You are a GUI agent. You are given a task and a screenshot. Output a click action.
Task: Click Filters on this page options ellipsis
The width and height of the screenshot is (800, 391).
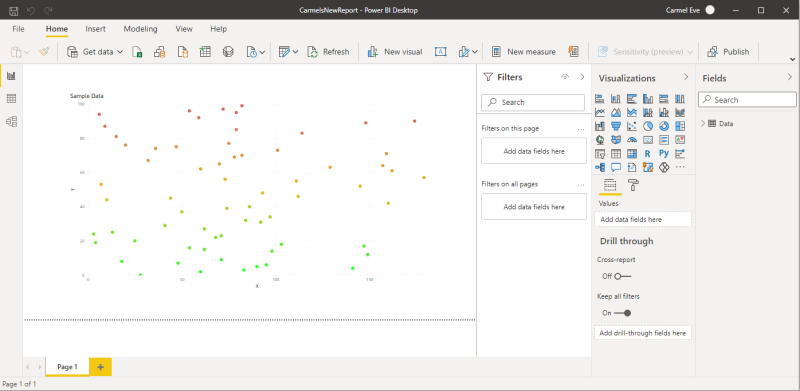(581, 129)
